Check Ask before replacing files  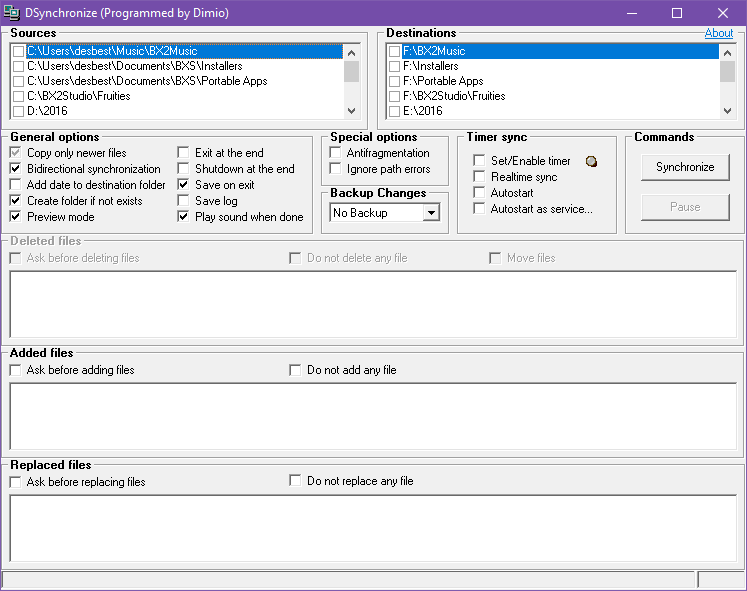[x=16, y=482]
